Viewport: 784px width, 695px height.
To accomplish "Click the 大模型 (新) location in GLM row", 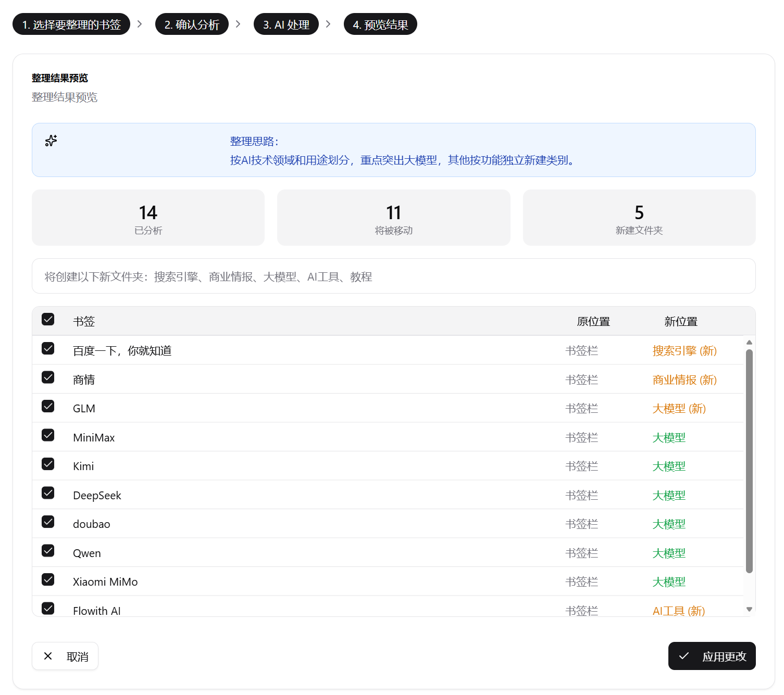I will click(x=679, y=409).
